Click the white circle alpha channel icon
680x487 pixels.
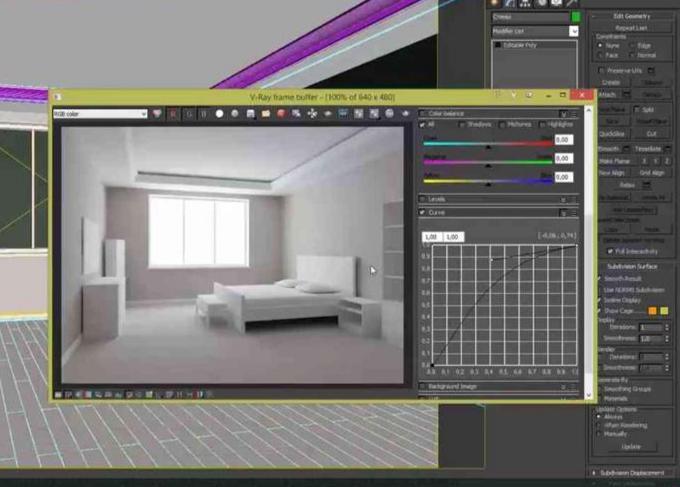coord(219,114)
